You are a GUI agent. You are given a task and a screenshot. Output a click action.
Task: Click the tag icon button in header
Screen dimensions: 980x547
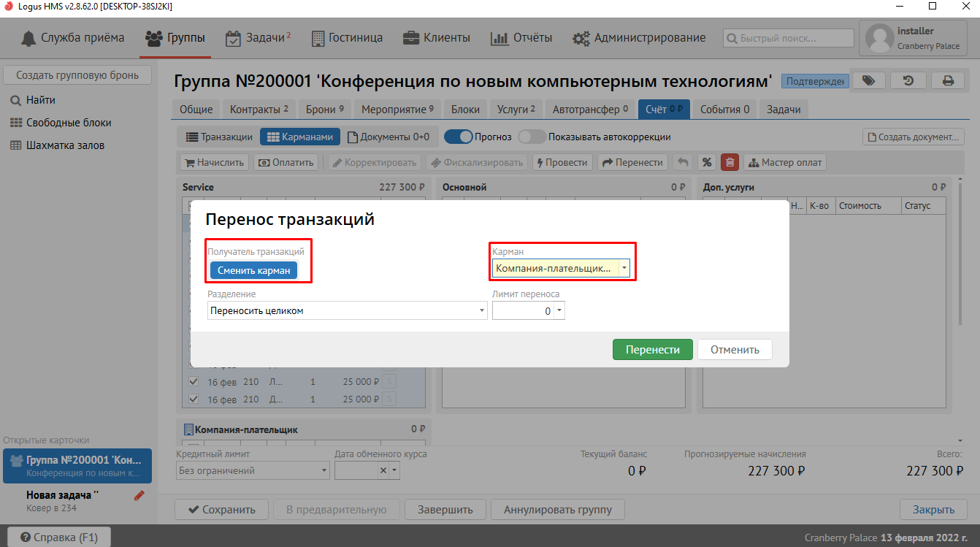point(868,80)
